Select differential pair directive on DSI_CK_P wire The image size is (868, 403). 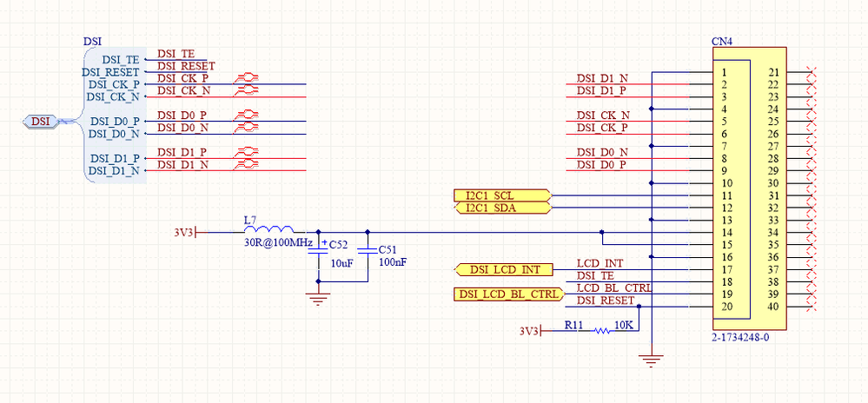click(x=247, y=78)
